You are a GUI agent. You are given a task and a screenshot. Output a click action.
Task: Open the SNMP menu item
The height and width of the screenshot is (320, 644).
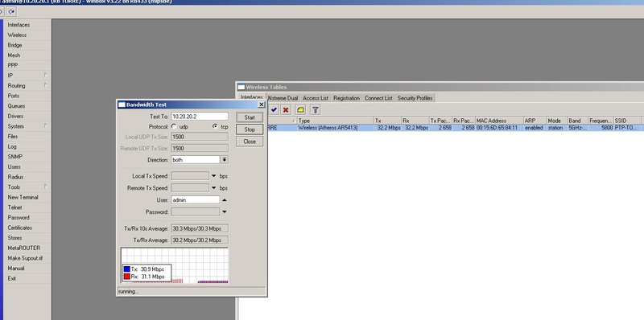14,156
